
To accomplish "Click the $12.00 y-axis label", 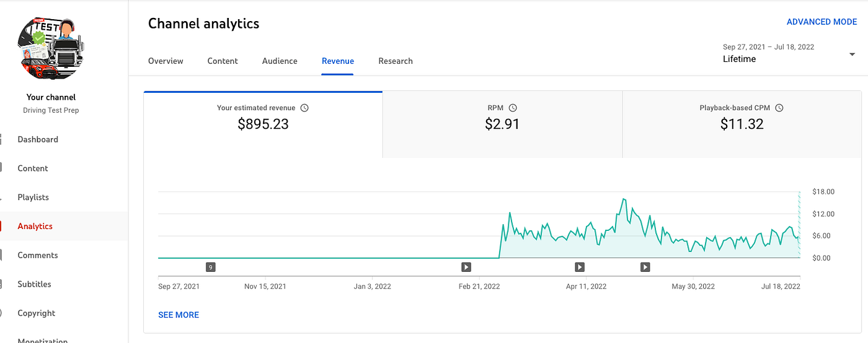I will (823, 214).
